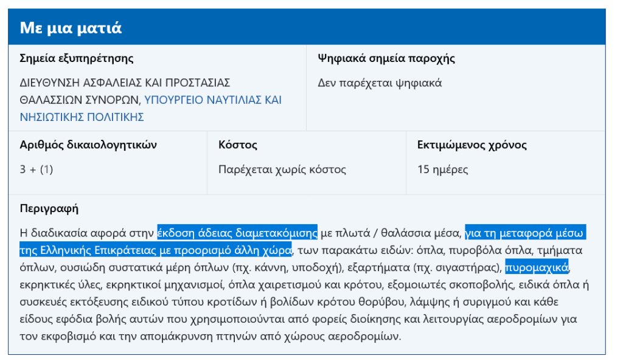Click the 'Με μια ματιά' header title

tap(71, 28)
